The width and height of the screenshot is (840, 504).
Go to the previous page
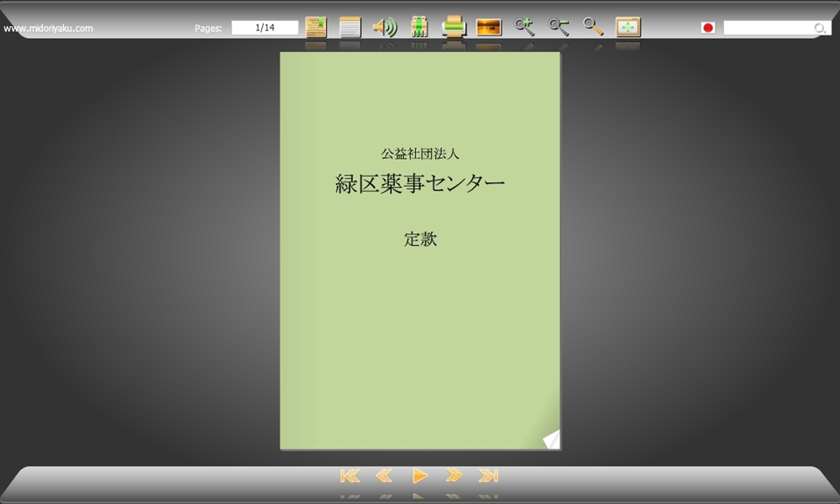coord(384,475)
